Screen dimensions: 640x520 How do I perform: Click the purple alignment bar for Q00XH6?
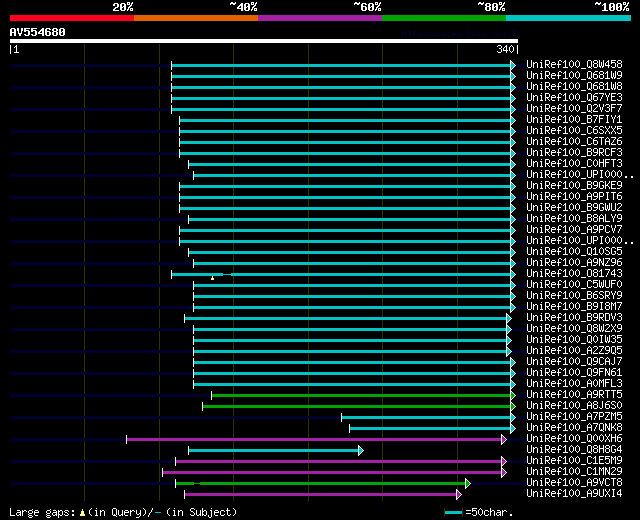tap(314, 440)
